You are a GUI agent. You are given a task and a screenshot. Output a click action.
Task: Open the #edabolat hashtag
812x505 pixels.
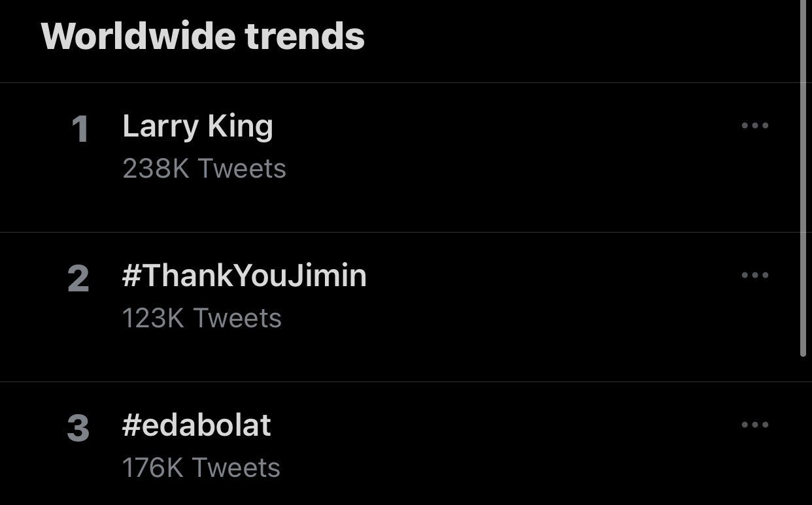[x=196, y=425]
